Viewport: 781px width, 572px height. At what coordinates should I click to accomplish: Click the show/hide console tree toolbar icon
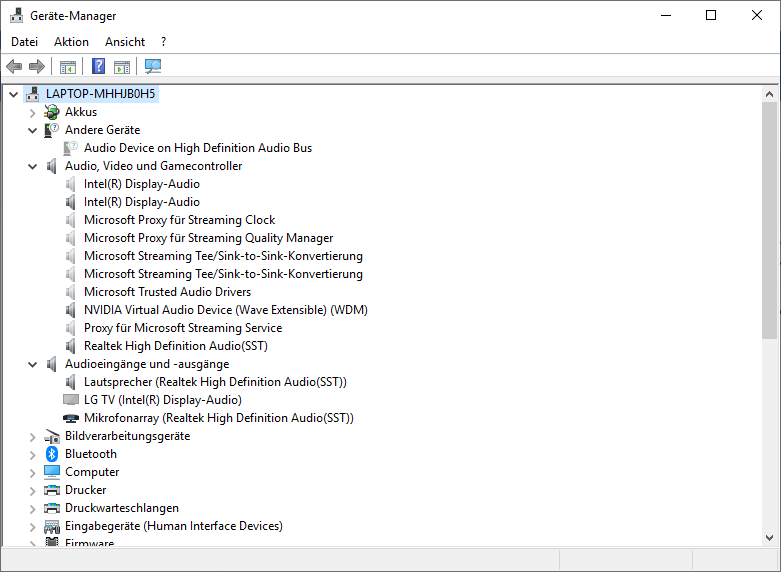point(68,66)
